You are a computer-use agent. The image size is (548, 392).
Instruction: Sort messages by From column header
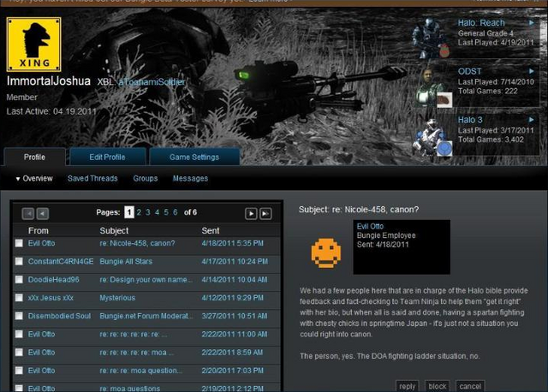[x=39, y=230]
